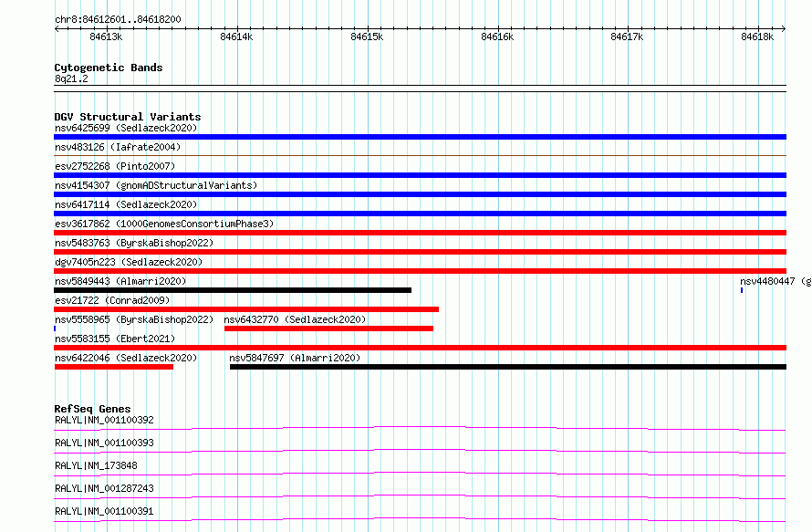Screen dimensions: 812x532
Task: Click the small blue marker under nsv4480447
Action: [x=742, y=290]
